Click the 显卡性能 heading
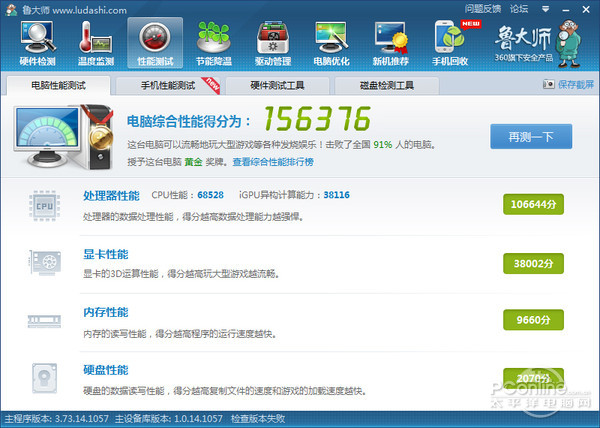Screen dimensions: 600x428 106,254
